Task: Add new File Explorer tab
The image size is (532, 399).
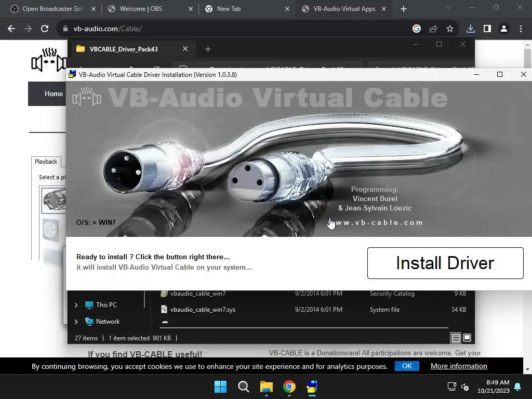Action: (x=208, y=49)
